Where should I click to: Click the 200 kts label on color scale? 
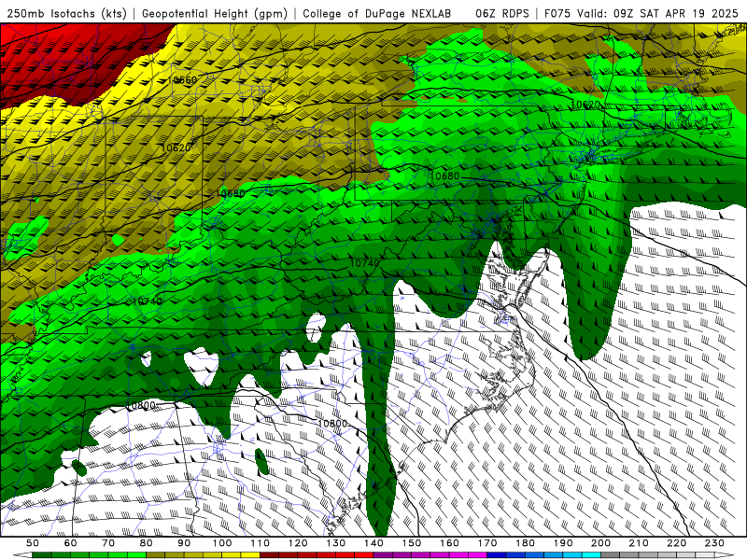[x=601, y=543]
